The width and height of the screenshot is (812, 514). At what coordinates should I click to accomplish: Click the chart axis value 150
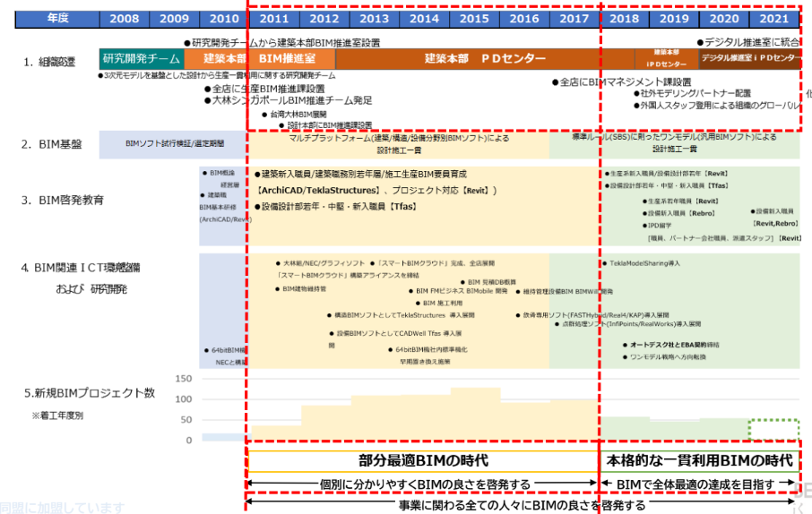(184, 379)
